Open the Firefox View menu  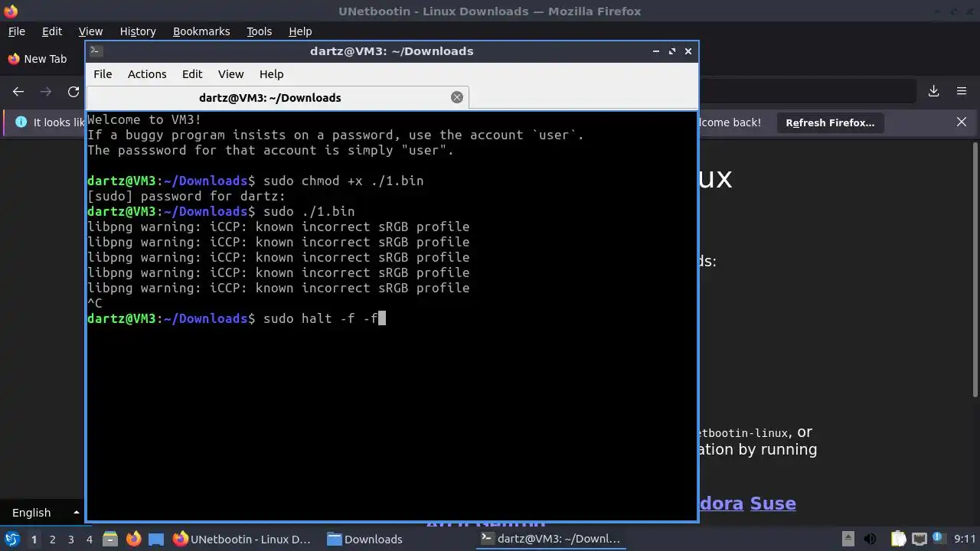click(x=90, y=31)
